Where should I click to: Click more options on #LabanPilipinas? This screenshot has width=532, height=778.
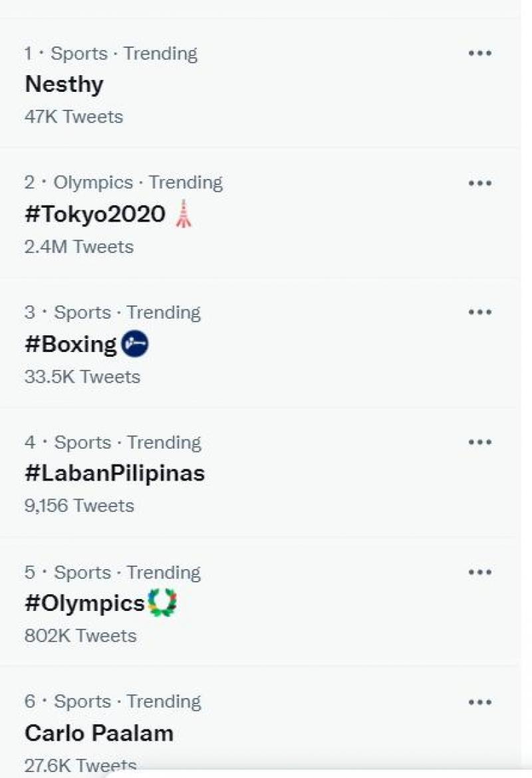480,441
